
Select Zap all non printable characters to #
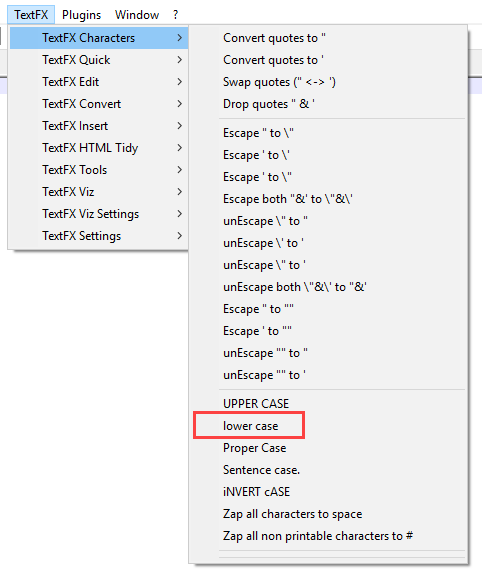coord(328,535)
